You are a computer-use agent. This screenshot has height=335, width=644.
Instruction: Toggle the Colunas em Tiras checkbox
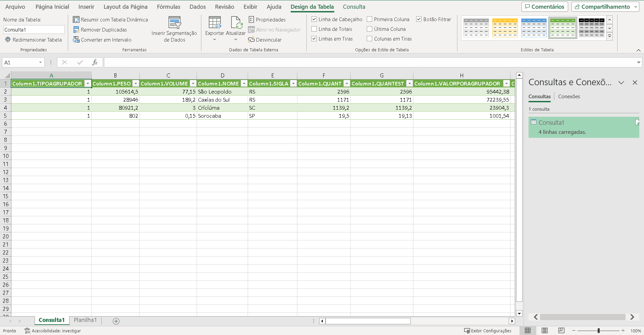pyautogui.click(x=369, y=39)
